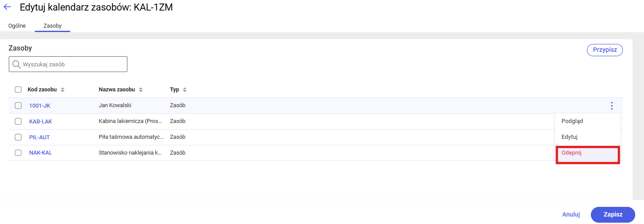Click Odepnij in the context menu

572,152
